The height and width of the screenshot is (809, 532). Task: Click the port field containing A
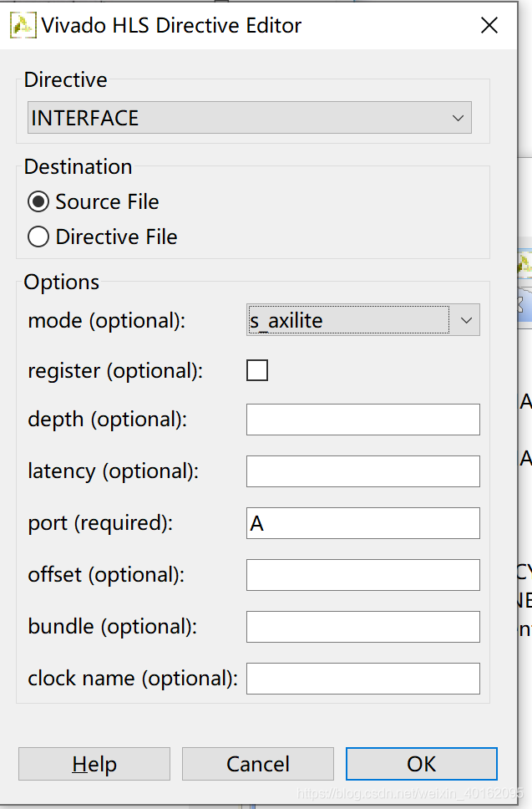(x=363, y=523)
